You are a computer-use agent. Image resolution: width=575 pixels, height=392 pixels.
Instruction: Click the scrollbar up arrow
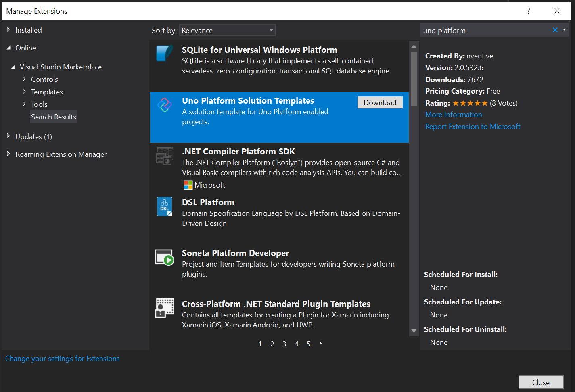click(x=414, y=46)
